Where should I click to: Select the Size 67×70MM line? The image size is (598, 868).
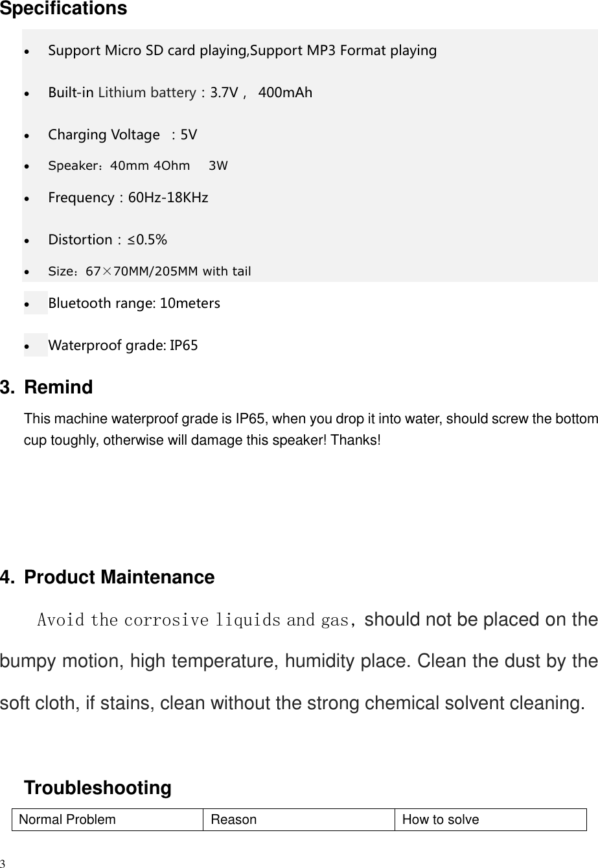pyautogui.click(x=150, y=271)
